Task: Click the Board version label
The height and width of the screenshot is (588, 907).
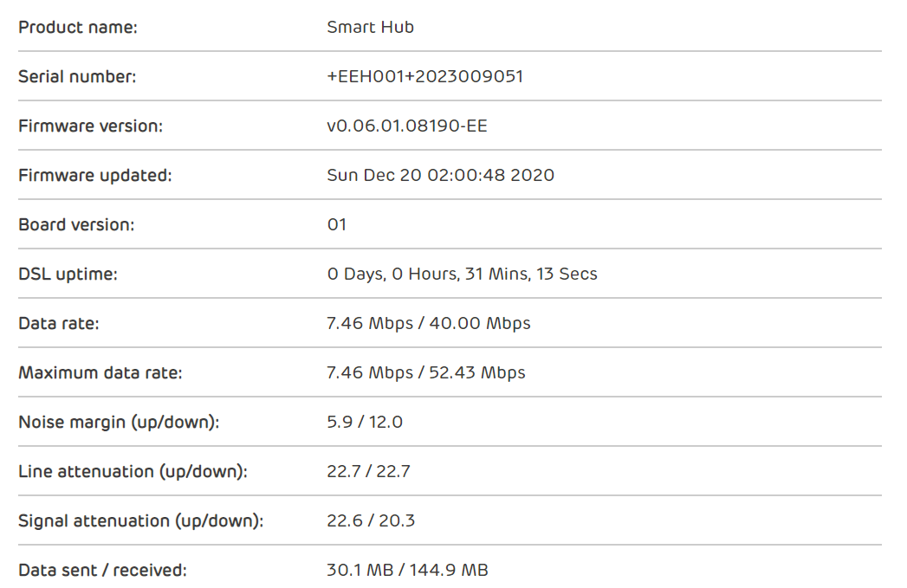Action: 76,225
